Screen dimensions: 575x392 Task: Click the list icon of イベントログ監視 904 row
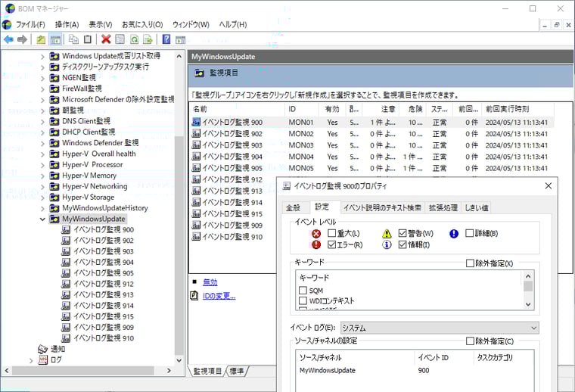tap(196, 157)
